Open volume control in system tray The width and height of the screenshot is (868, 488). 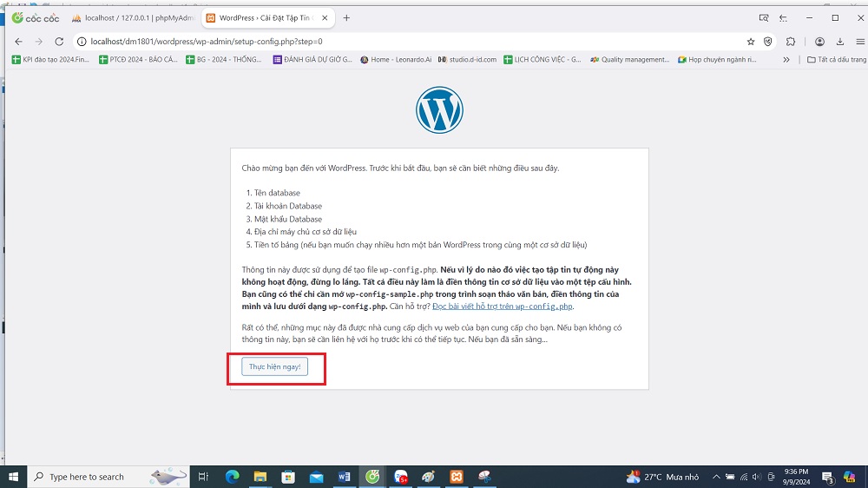pyautogui.click(x=757, y=477)
